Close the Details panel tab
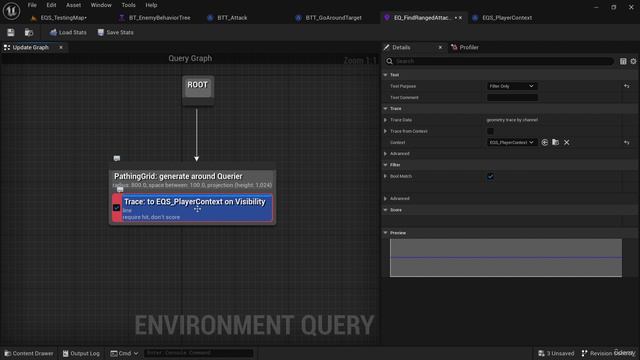The image size is (640, 360). (440, 47)
